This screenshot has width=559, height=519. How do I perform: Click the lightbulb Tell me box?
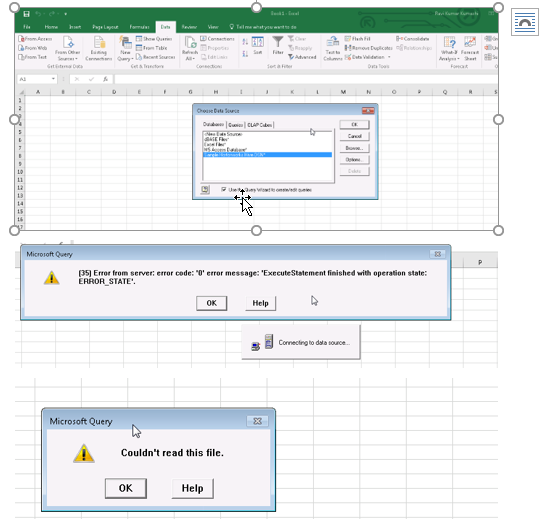(x=263, y=27)
